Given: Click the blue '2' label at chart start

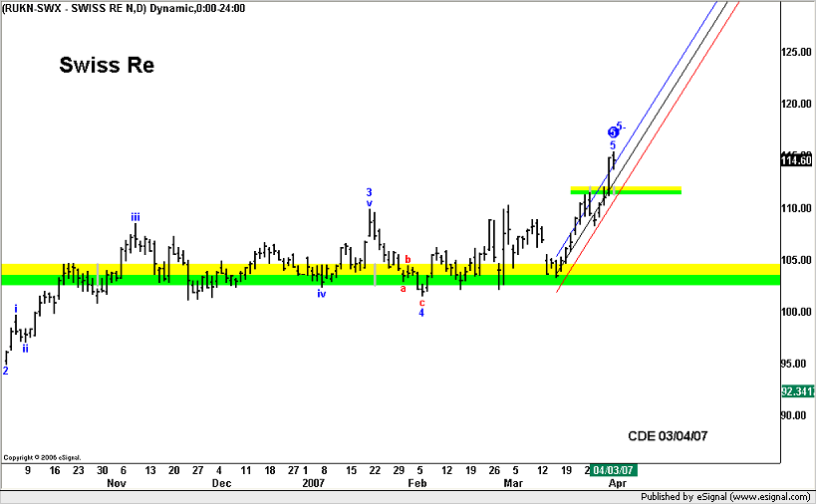Looking at the screenshot, I should (x=5, y=371).
